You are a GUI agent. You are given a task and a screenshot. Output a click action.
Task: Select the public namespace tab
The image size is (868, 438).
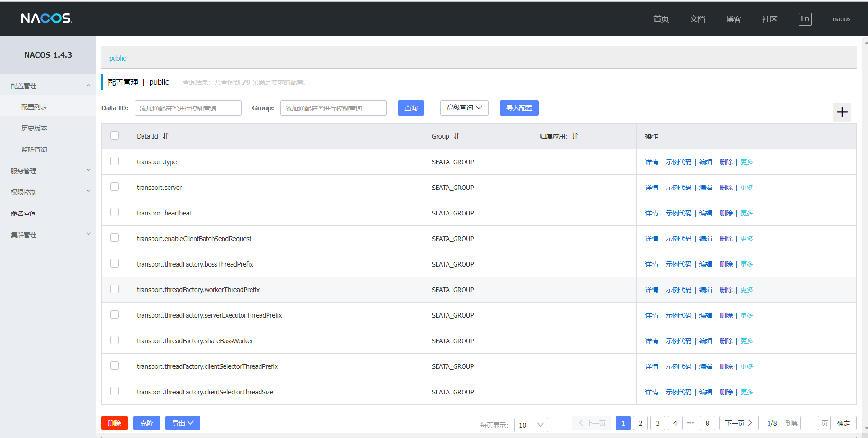117,58
